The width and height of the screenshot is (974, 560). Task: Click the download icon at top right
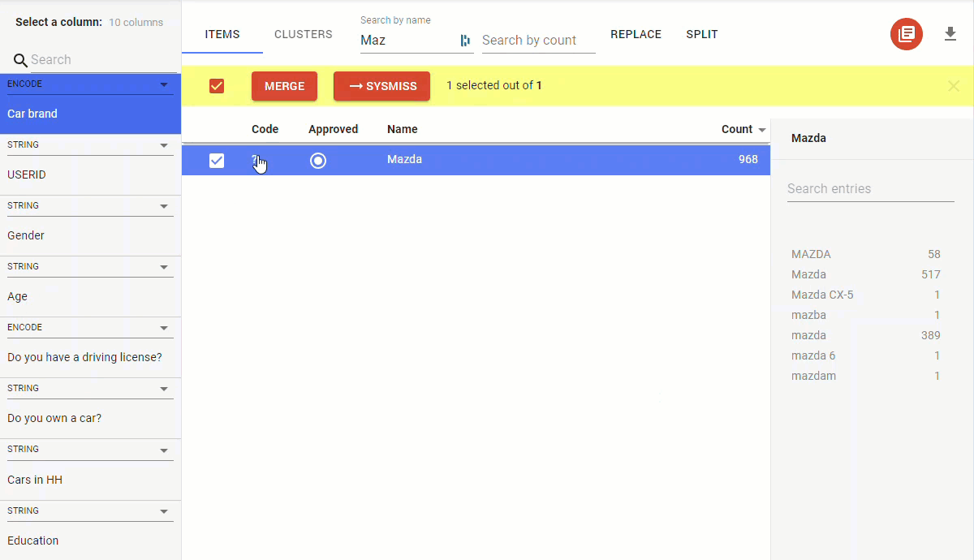(950, 34)
